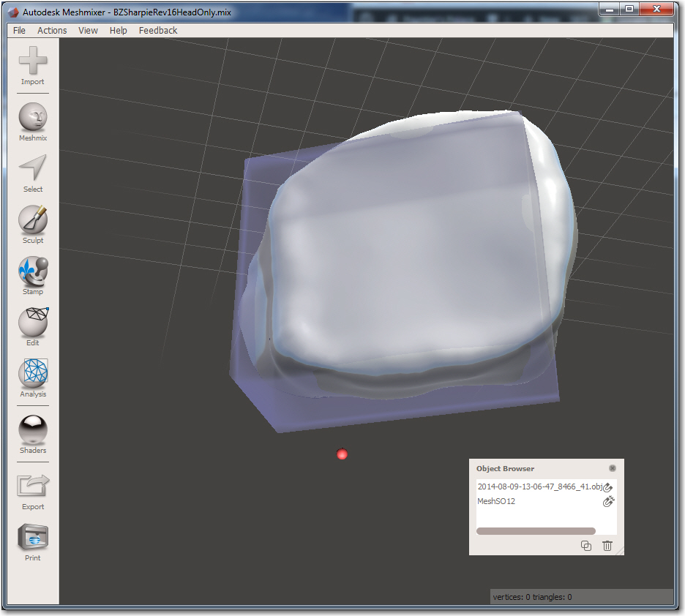685x616 pixels.
Task: Open the Feedback menu
Action: click(x=157, y=31)
